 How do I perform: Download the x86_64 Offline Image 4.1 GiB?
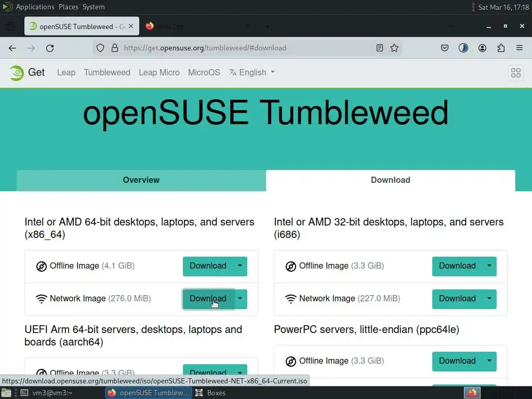(208, 267)
